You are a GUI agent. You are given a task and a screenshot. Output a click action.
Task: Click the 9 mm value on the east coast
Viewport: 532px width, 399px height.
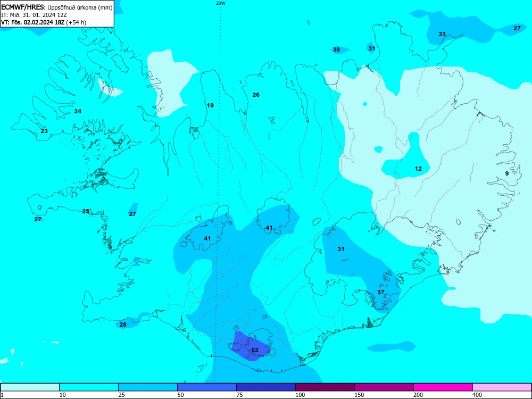507,173
